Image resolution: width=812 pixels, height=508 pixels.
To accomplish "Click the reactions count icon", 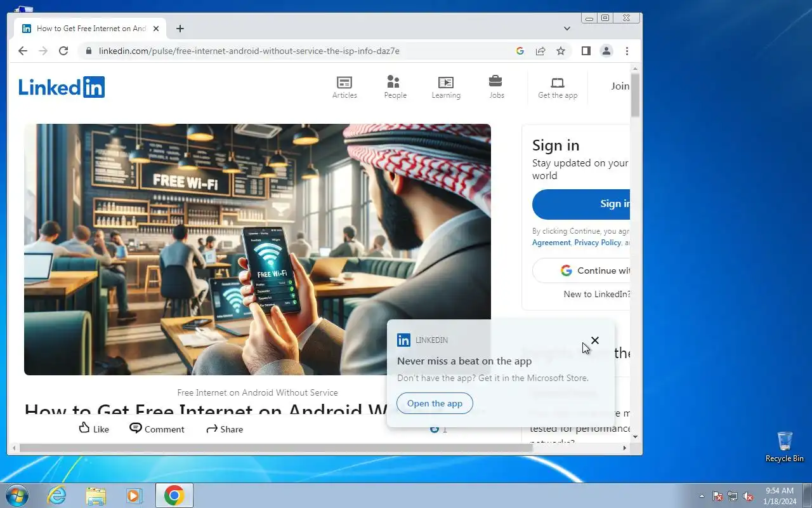I will click(435, 429).
